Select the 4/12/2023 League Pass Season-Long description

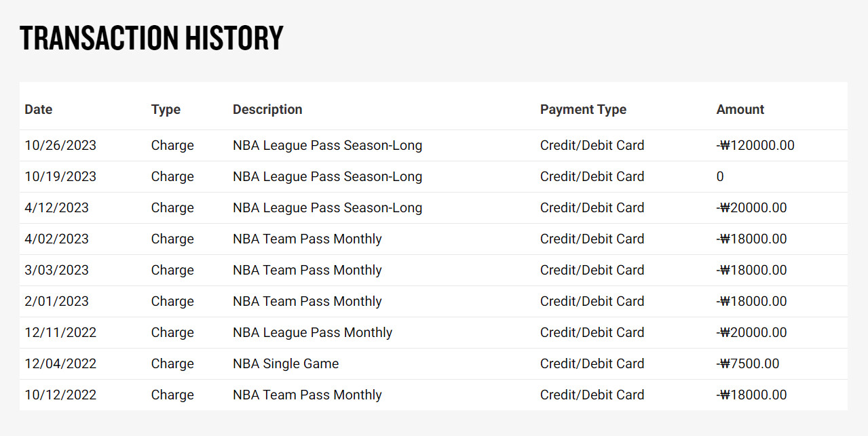(327, 207)
